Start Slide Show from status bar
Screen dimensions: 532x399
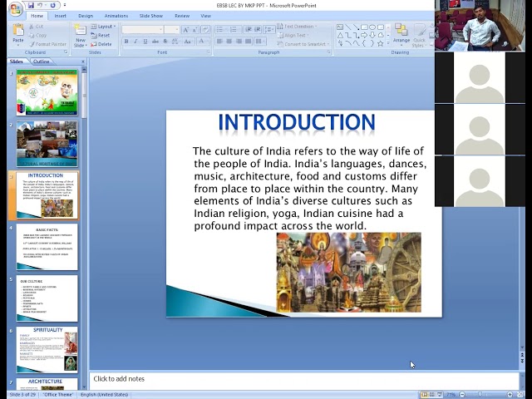pyautogui.click(x=440, y=395)
